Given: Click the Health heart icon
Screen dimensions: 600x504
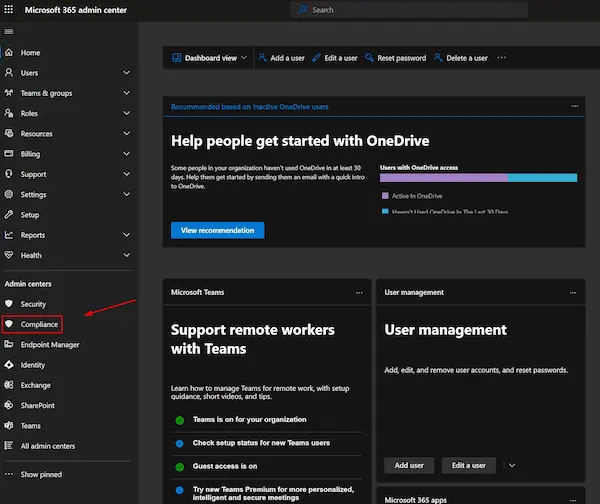Looking at the screenshot, I should click(9, 255).
